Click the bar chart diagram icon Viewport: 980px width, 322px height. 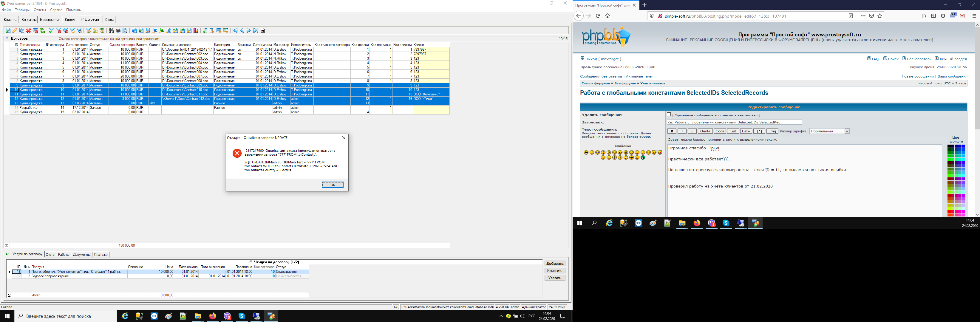196,30
